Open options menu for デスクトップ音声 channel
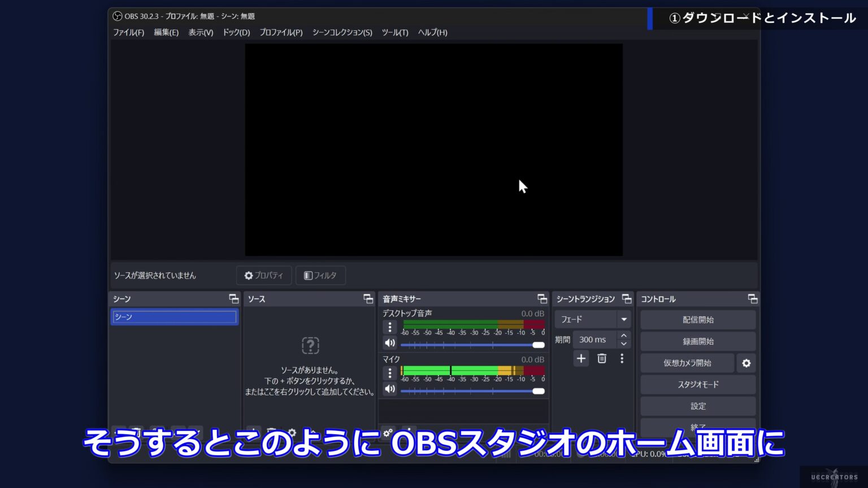The height and width of the screenshot is (488, 868). coord(389,326)
